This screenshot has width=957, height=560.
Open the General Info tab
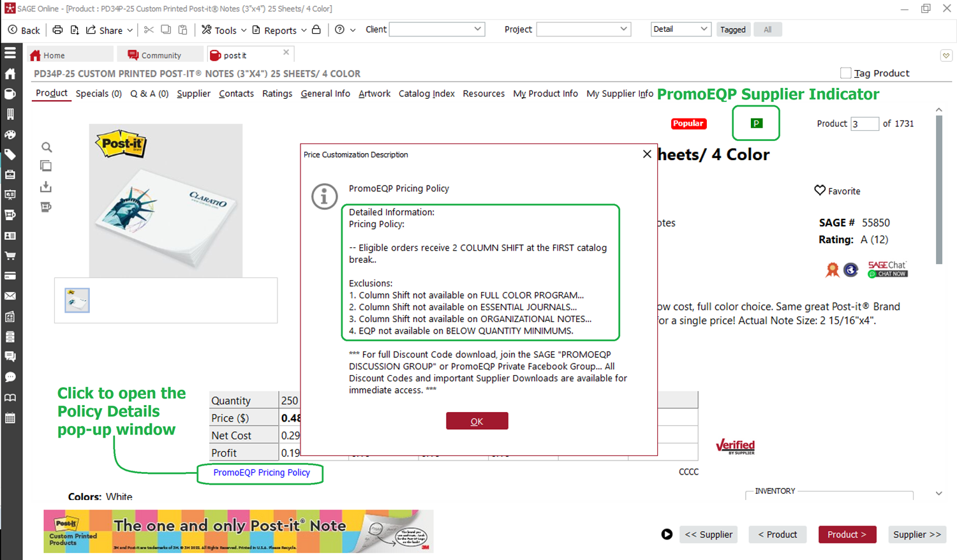(x=325, y=94)
